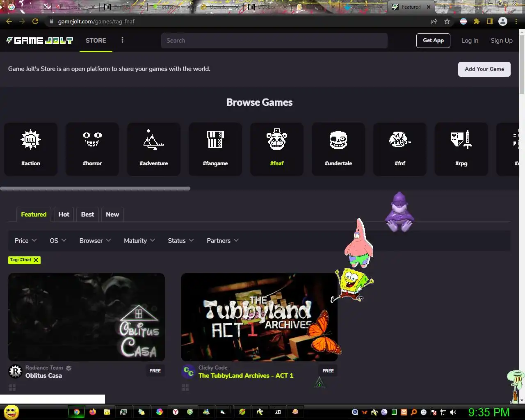Select the #fnaf Freddy icon tile
This screenshot has width=525, height=420.
pyautogui.click(x=277, y=149)
